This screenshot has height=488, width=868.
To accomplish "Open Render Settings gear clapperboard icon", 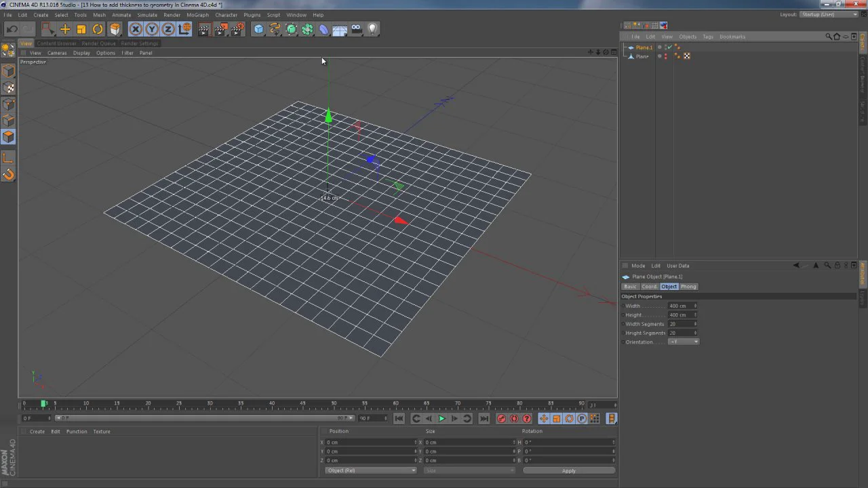I will tap(237, 29).
